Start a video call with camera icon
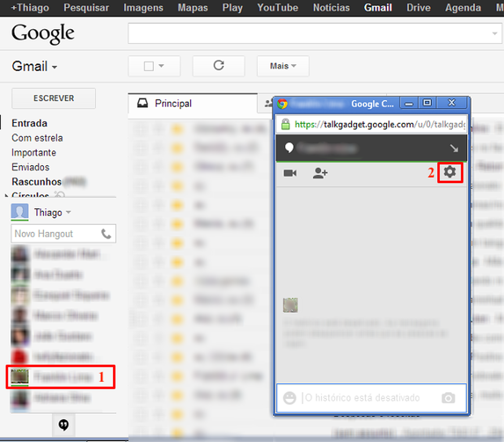This screenshot has height=442, width=504. (290, 173)
